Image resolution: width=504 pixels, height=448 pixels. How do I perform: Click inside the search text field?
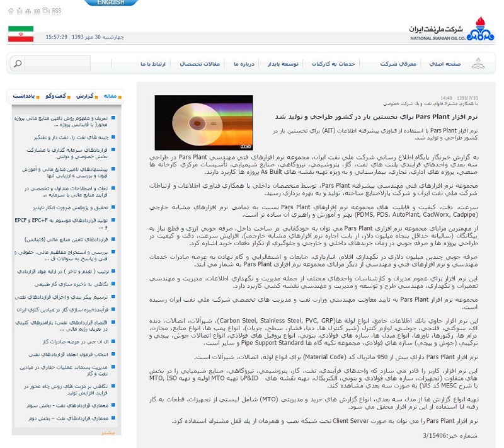pyautogui.click(x=57, y=63)
